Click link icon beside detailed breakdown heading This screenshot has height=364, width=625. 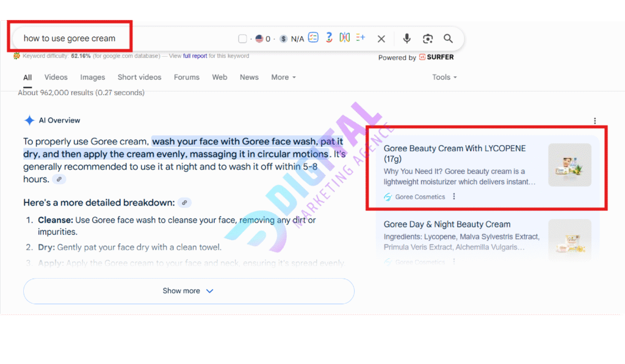click(185, 202)
